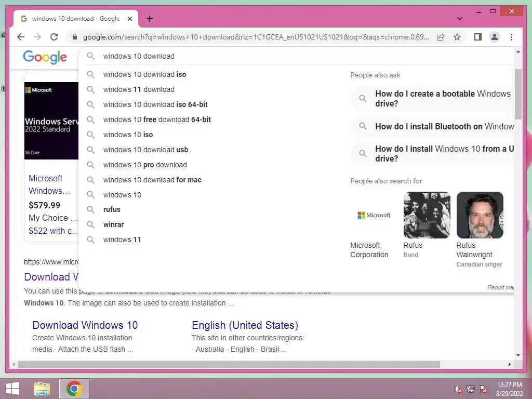
Task: Click '$522 with c...' discount text
Action: 54,231
